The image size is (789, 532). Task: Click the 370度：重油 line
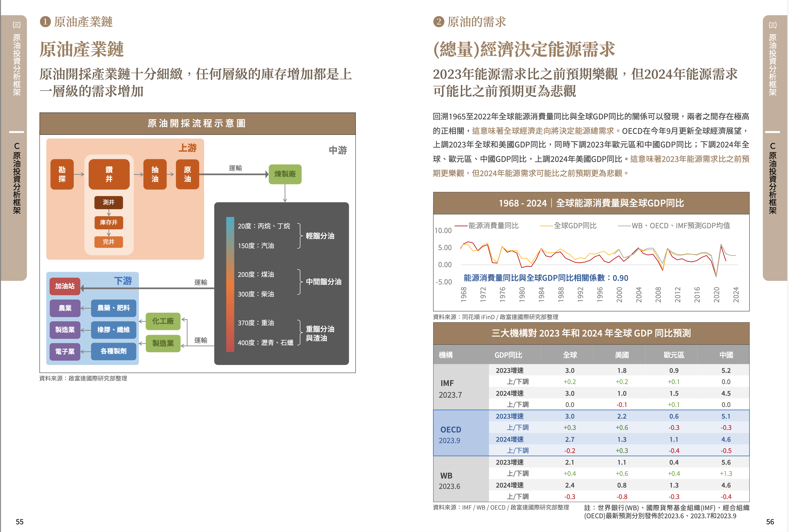coord(256,323)
